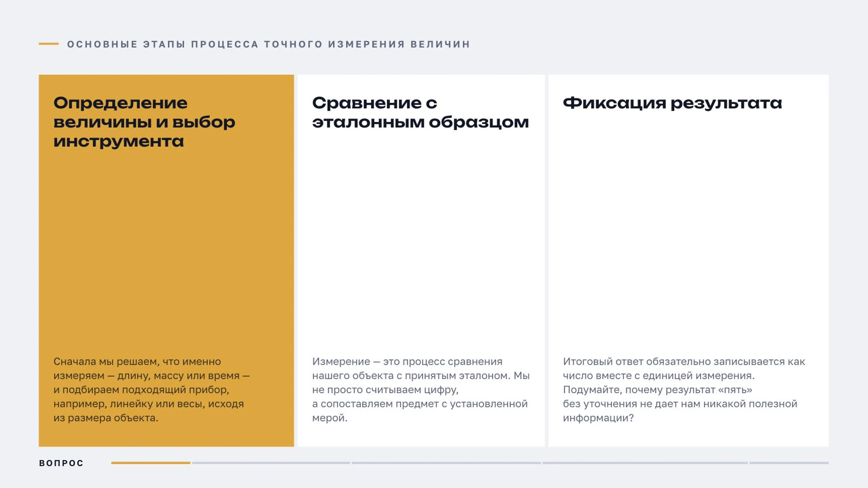
Task: Click the heading 'Сравнение с эталонным образцом'
Action: click(x=420, y=113)
